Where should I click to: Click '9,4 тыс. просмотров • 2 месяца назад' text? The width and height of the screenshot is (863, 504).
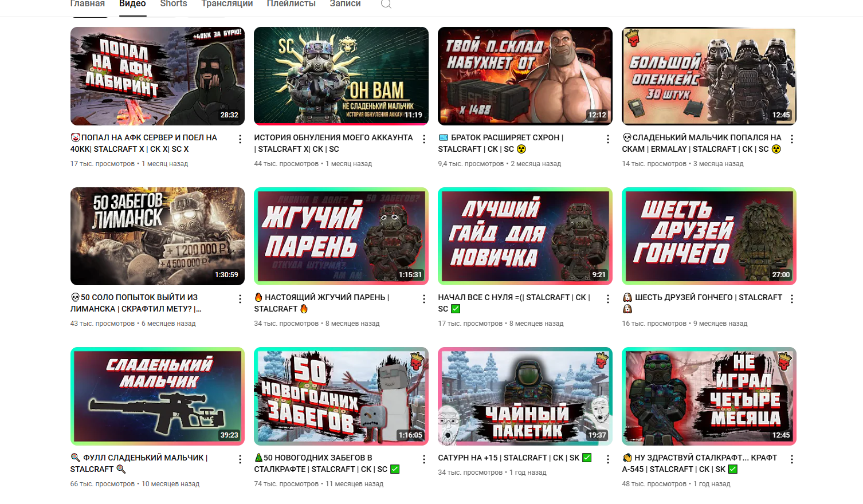point(499,164)
